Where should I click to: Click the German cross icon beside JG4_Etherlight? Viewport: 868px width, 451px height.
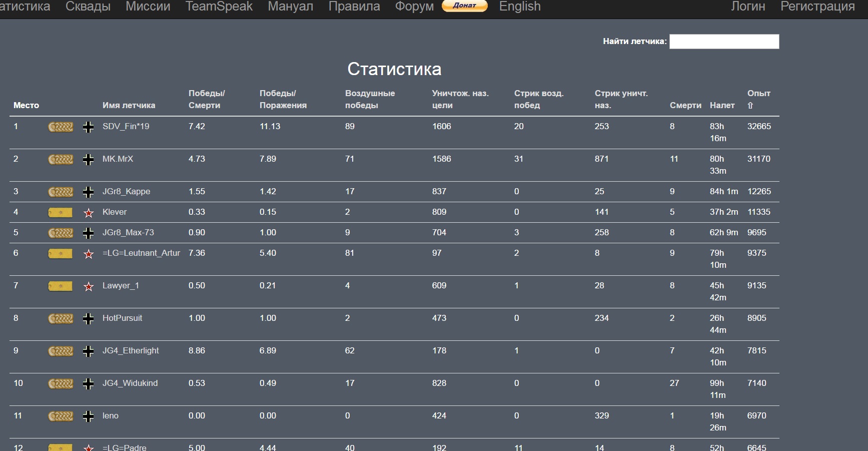pos(88,351)
